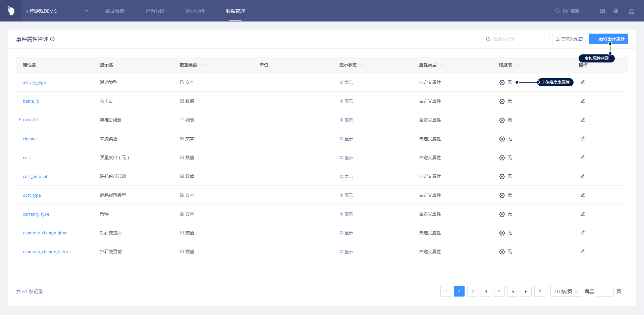Edit the cost_type property pencil icon
The image size is (644, 315).
(x=583, y=195)
